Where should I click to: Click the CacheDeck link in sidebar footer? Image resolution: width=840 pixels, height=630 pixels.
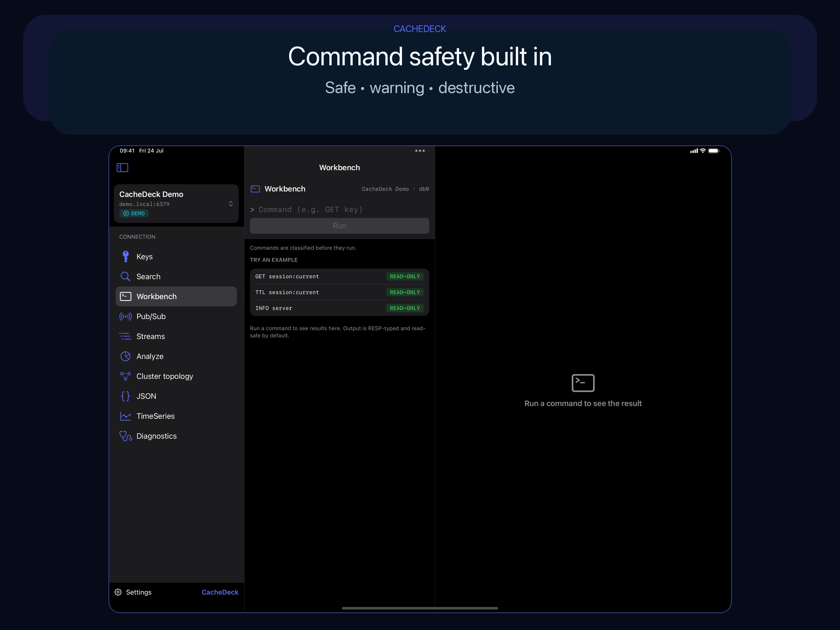point(220,592)
